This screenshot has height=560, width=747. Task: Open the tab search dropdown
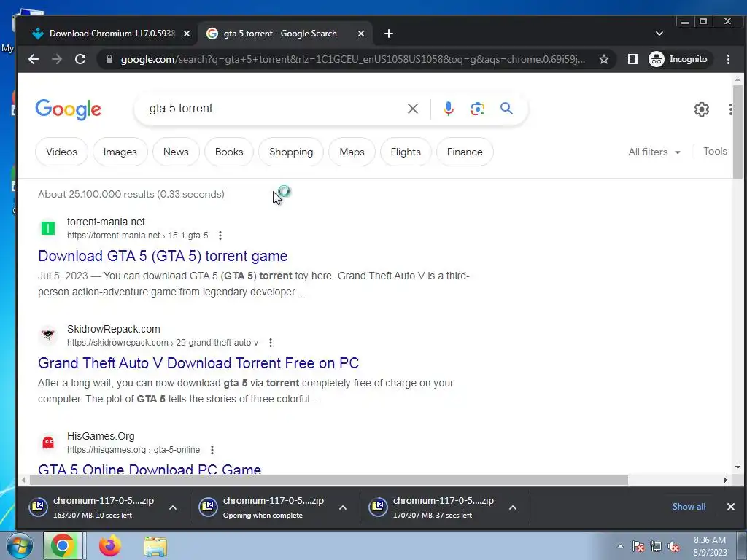click(659, 34)
